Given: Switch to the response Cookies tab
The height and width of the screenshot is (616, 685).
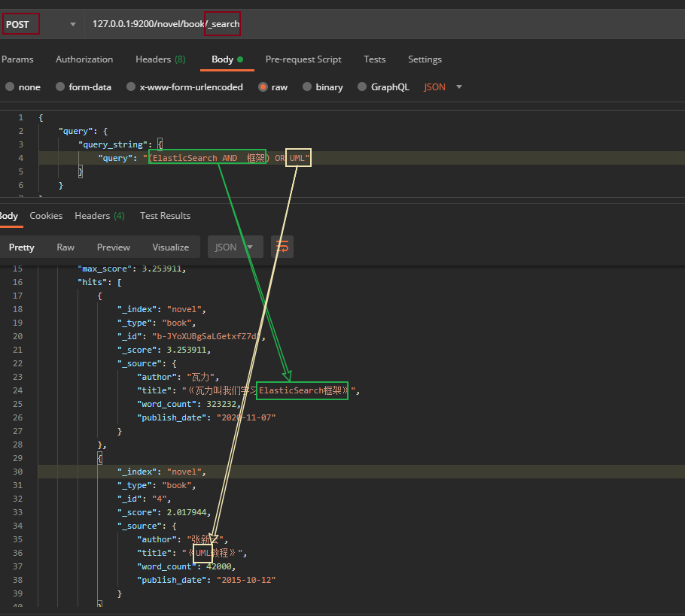Looking at the screenshot, I should tap(46, 216).
